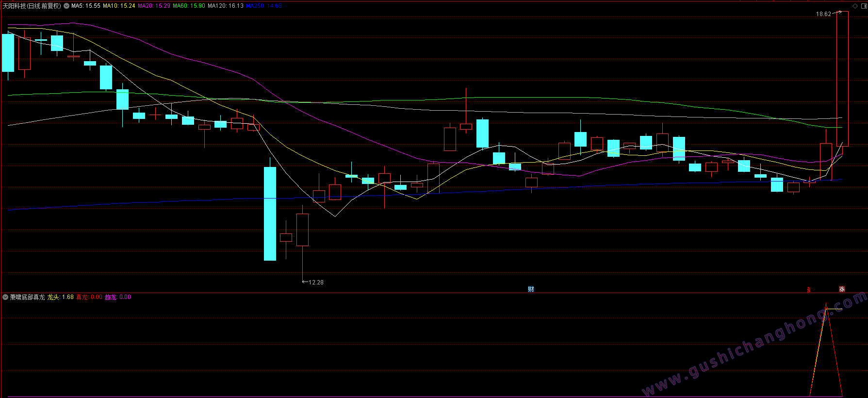
Task: Open the 萧啸底部真龙 indicator dropdown arrow
Action: tap(5, 297)
